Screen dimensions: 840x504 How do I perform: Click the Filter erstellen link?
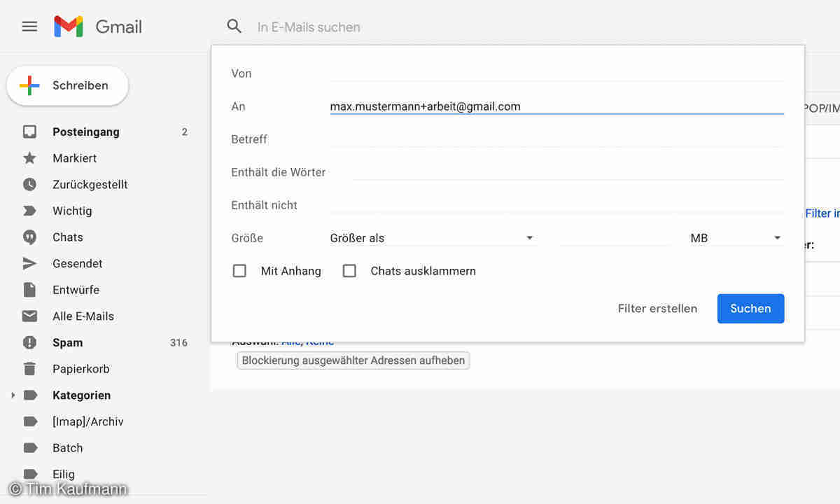point(657,309)
